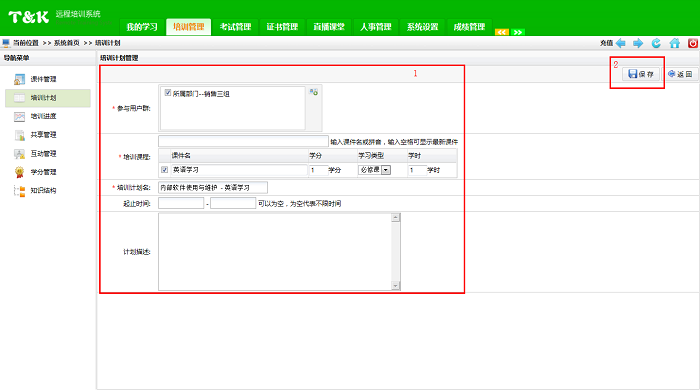Click the 保存 save button
700x391 pixels.
(x=641, y=74)
